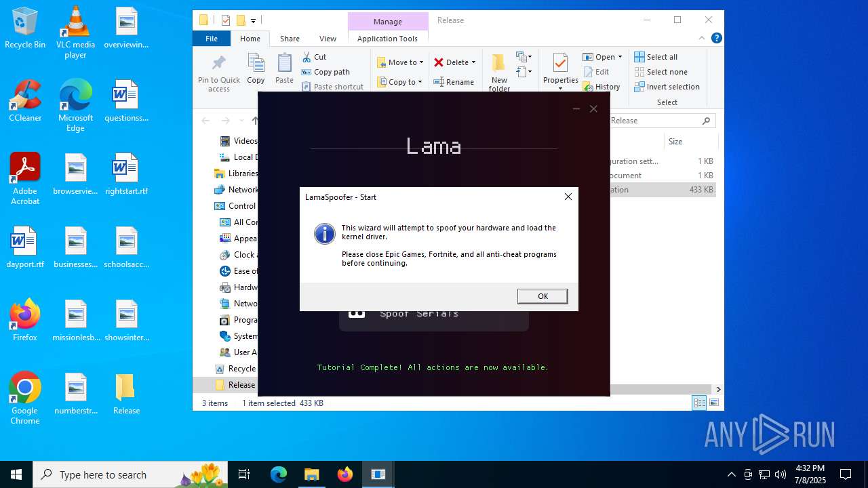Click Select all in the ribbon
Image resolution: width=868 pixels, height=488 pixels.
656,57
